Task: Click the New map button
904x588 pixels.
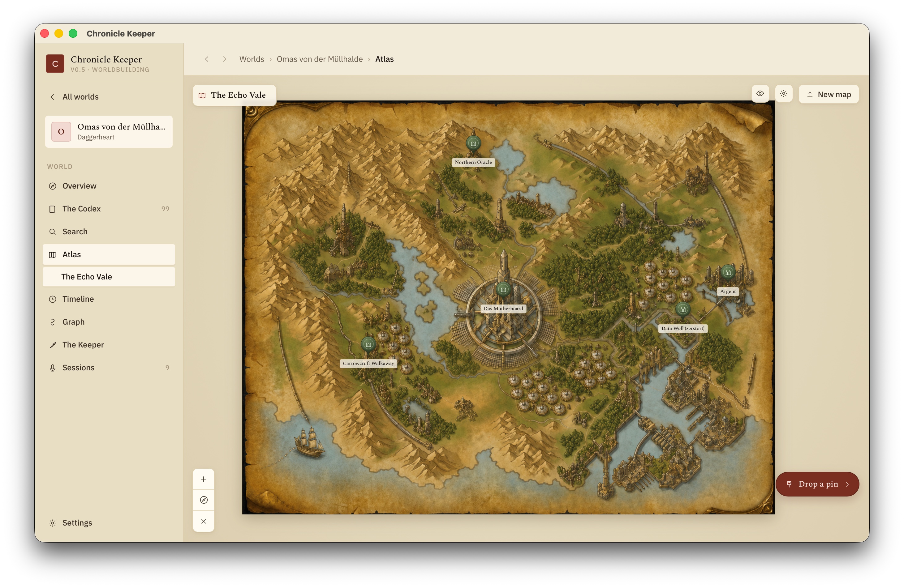Action: pos(829,94)
